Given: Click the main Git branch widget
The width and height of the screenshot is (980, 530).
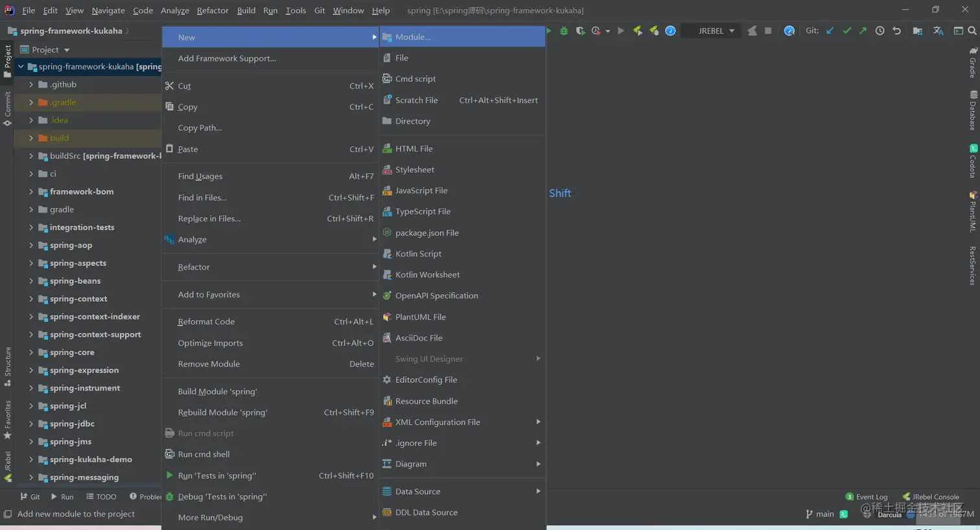Looking at the screenshot, I should click(x=820, y=514).
